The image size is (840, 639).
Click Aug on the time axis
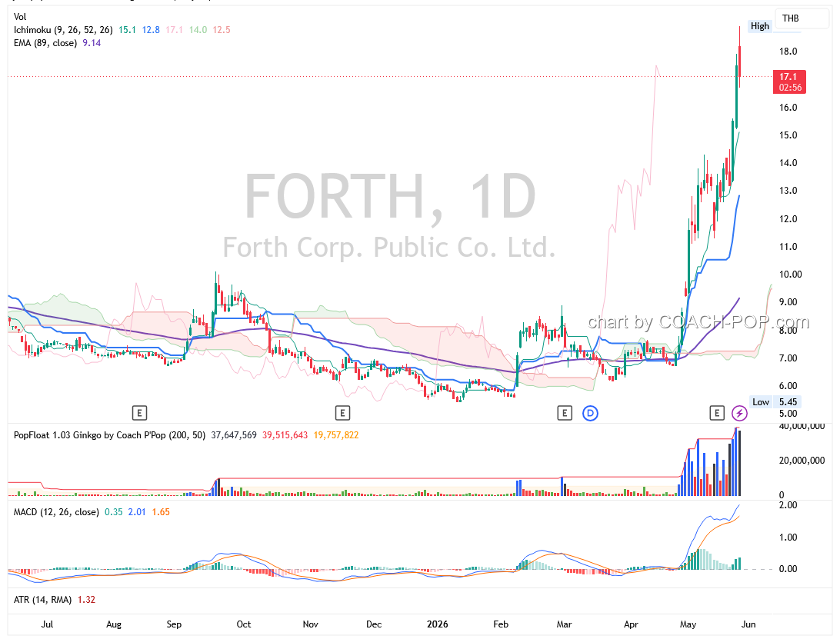point(114,624)
